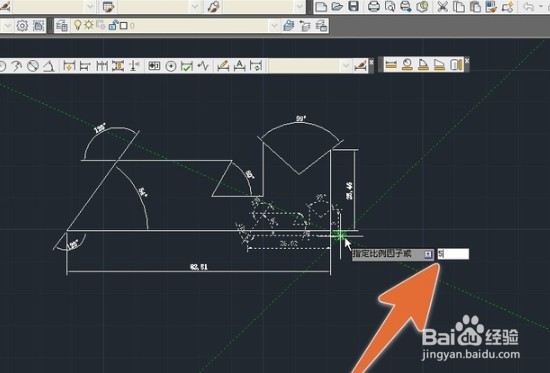The image size is (550, 373).
Task: Click the Match Properties icon
Action: tap(491, 6)
